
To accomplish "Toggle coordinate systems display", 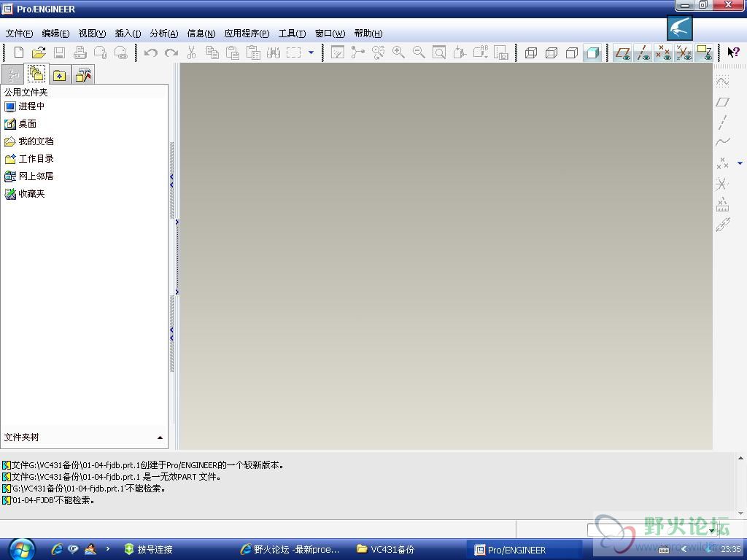I will coord(684,52).
